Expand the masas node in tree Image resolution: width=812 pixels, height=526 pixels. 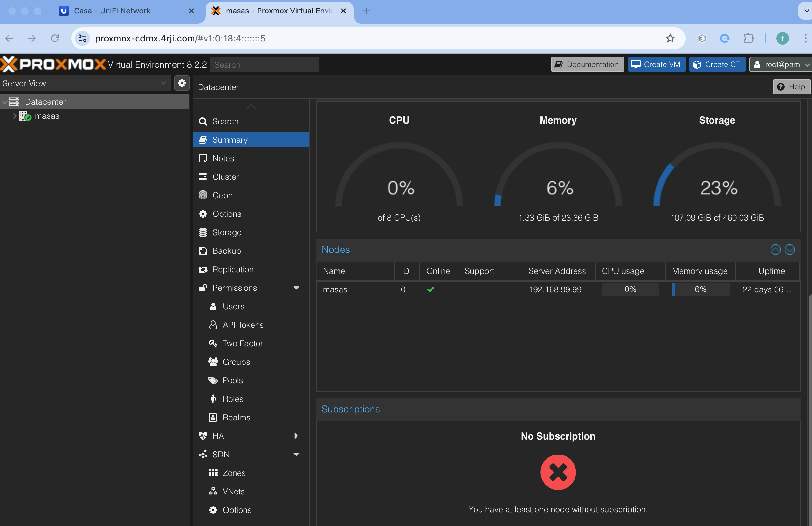coord(14,116)
